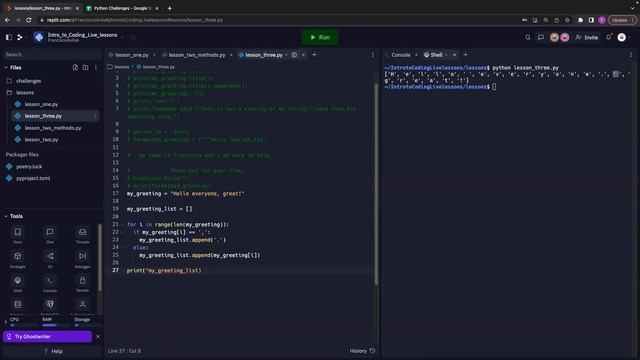Select the Shell tab
Screen dimensions: 640x360
tap(436, 55)
